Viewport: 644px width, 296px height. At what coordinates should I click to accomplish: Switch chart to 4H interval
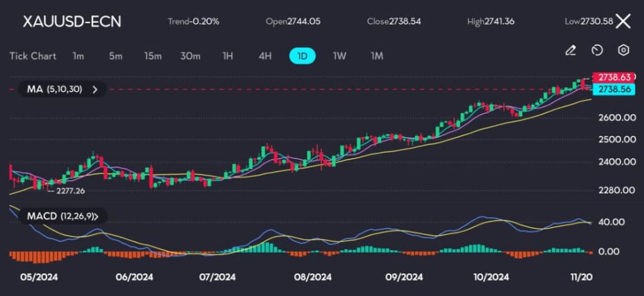click(x=265, y=56)
